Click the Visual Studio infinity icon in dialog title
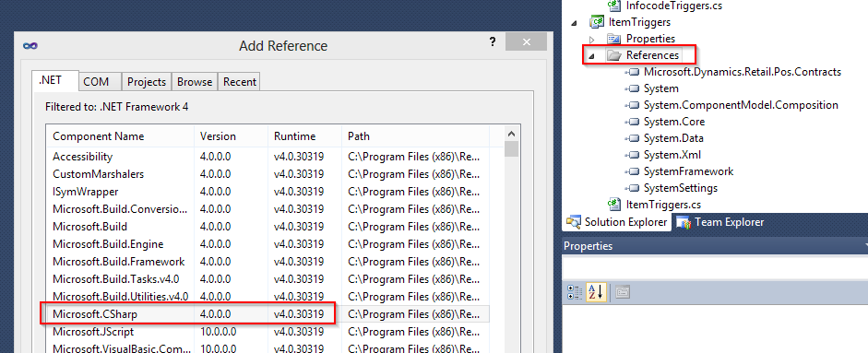Screen dimensions: 868x353 [x=30, y=45]
